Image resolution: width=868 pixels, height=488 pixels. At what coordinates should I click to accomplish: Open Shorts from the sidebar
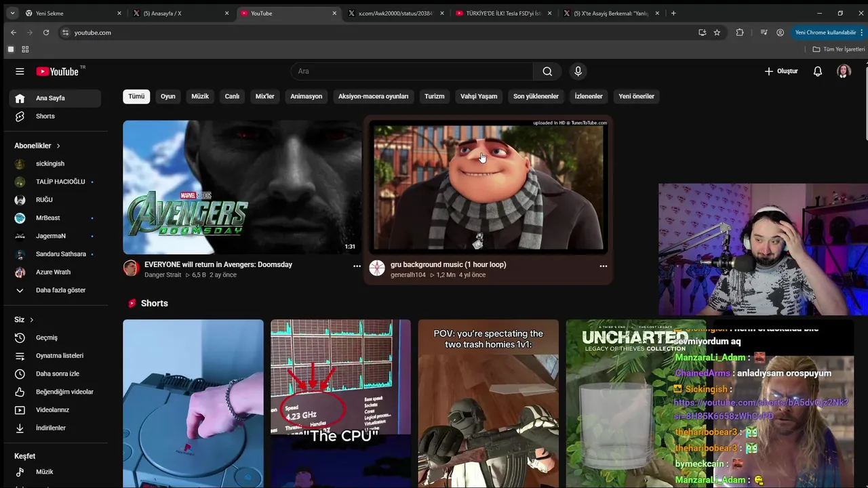[x=55, y=116]
